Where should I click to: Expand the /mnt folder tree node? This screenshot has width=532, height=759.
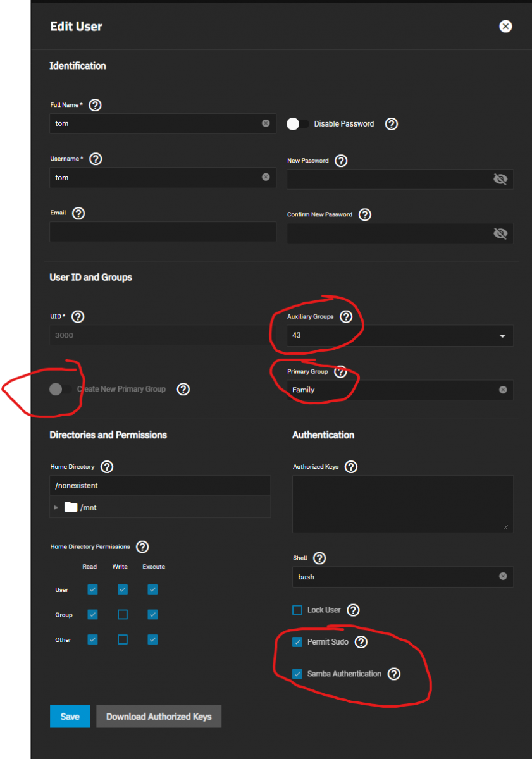pyautogui.click(x=56, y=507)
